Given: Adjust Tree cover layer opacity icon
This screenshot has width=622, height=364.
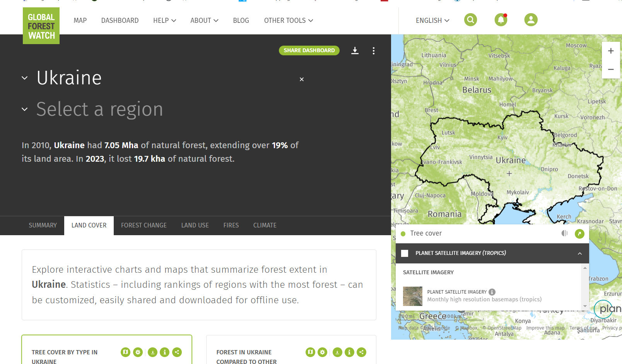Looking at the screenshot, I should tap(564, 233).
